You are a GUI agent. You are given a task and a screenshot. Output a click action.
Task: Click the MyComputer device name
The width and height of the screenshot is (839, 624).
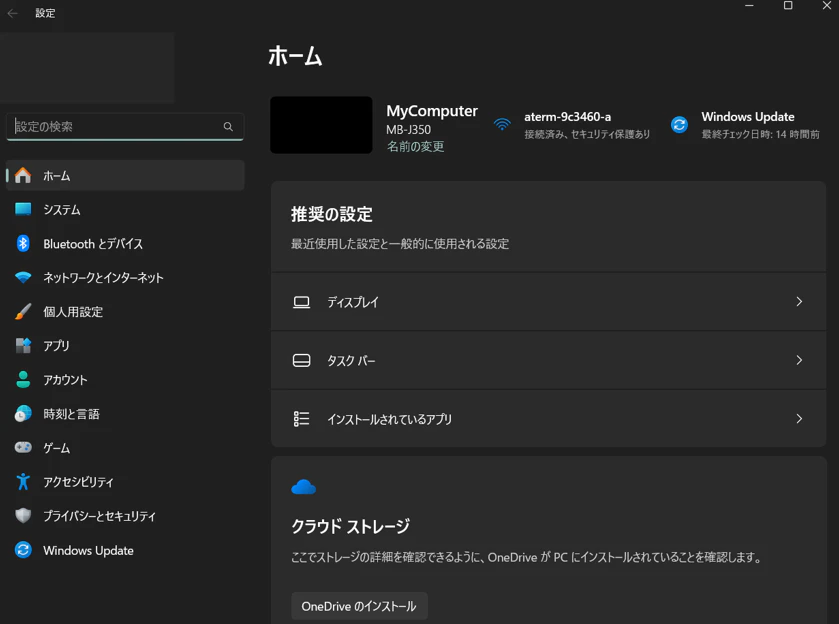[x=432, y=111]
